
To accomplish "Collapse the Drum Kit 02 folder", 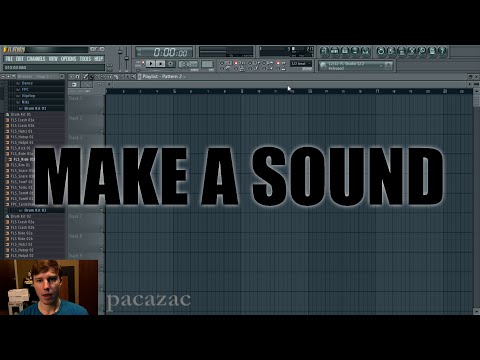I will 35,210.
